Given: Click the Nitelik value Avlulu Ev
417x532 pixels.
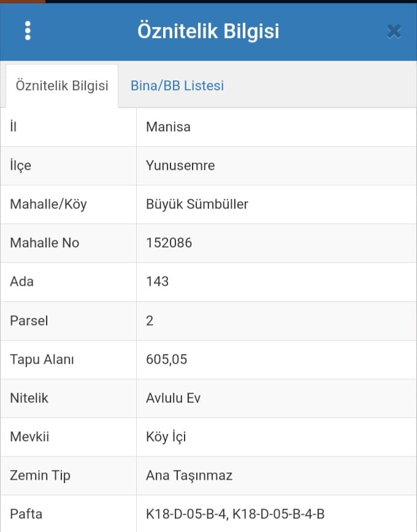Looking at the screenshot, I should coord(174,398).
